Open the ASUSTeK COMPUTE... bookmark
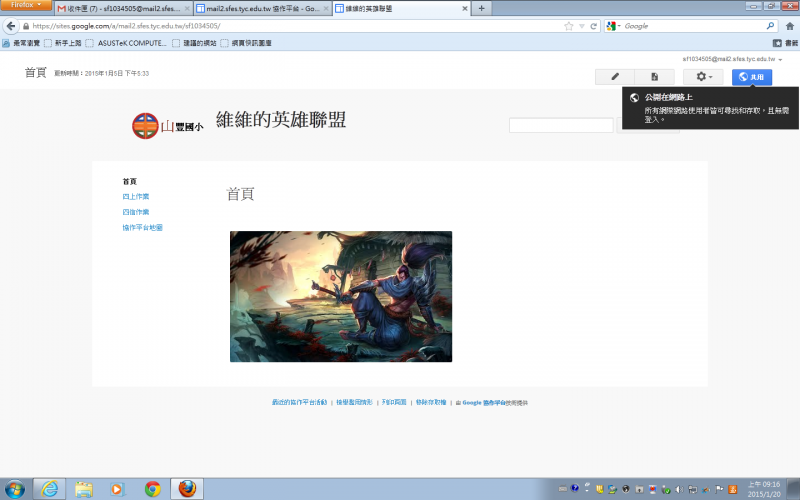Screen dimensions: 800x500 click(x=126, y=43)
